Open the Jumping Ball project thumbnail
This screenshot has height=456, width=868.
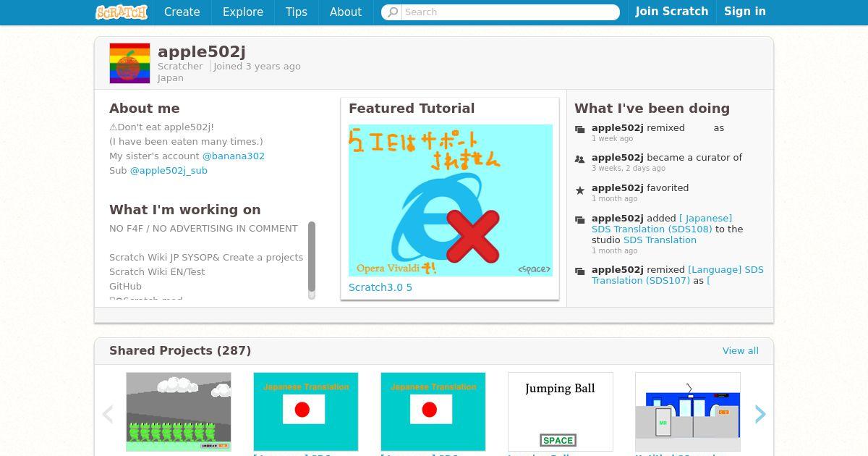tap(561, 411)
